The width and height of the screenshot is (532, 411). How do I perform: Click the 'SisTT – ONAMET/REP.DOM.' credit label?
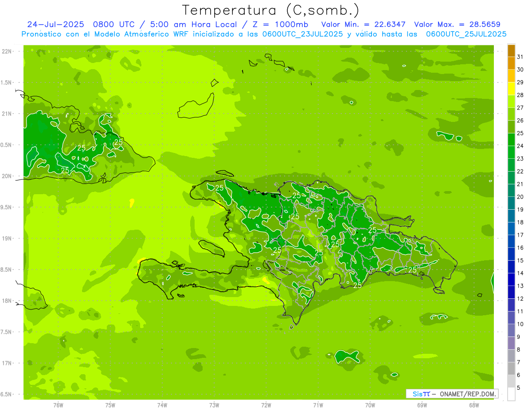(452, 394)
